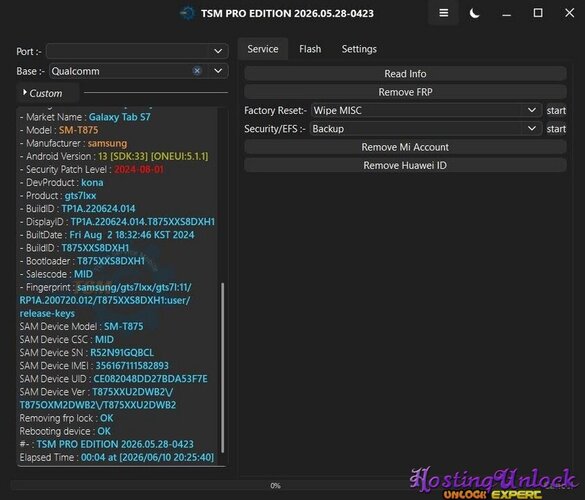The width and height of the screenshot is (585, 500).
Task: Select Elapsed Time 00:04 line
Action: click(x=117, y=457)
